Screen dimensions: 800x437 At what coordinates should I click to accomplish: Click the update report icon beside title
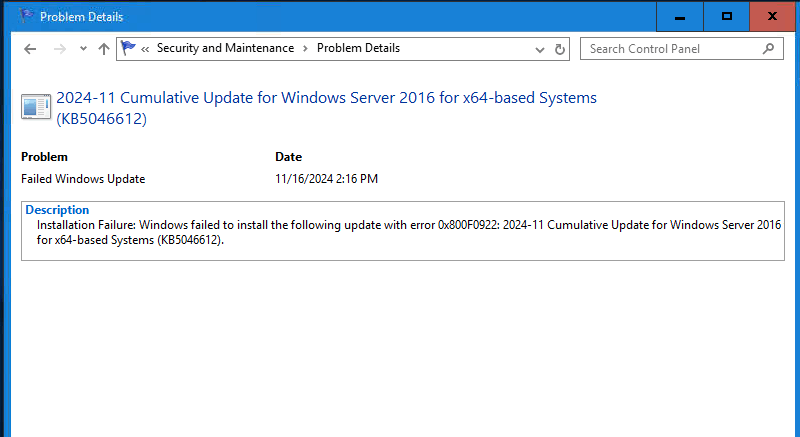pos(36,107)
